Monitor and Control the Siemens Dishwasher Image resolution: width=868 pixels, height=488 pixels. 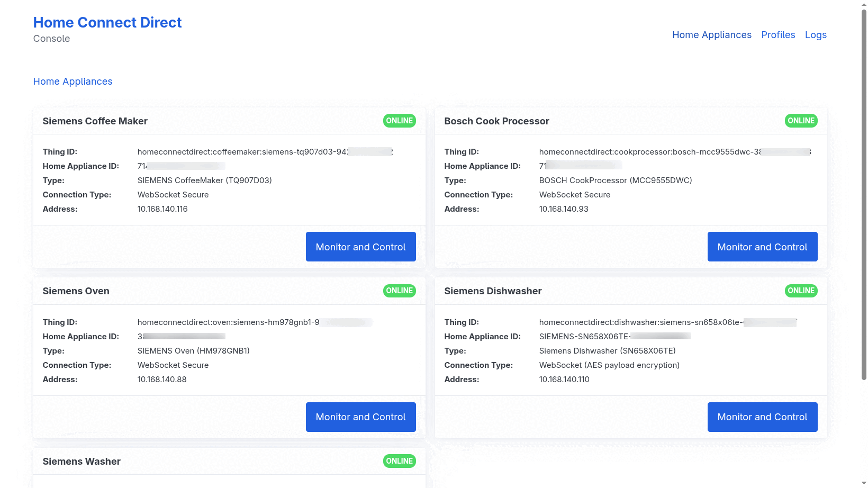coord(763,417)
